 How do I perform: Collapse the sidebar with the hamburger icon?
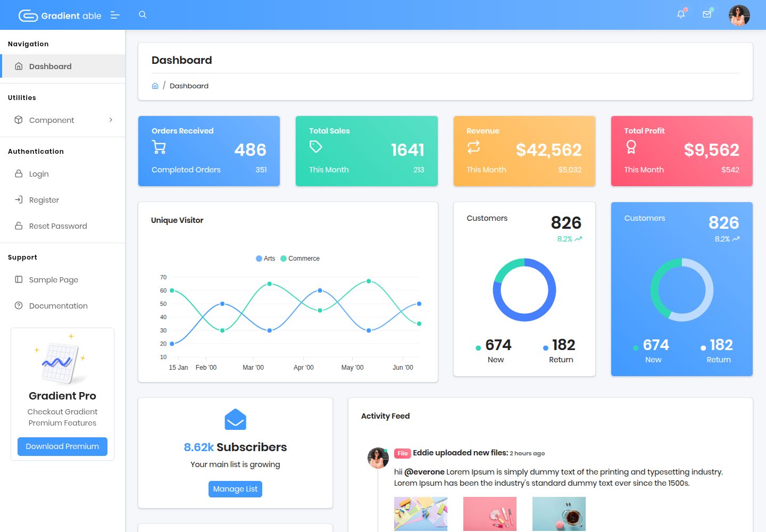[x=115, y=15]
